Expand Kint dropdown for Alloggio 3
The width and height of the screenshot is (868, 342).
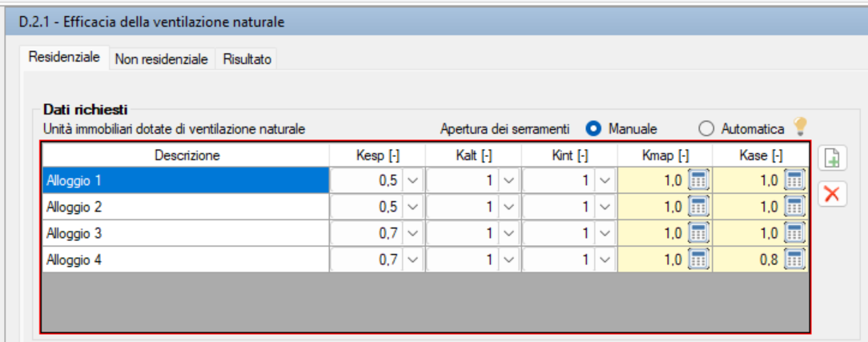coord(605,234)
